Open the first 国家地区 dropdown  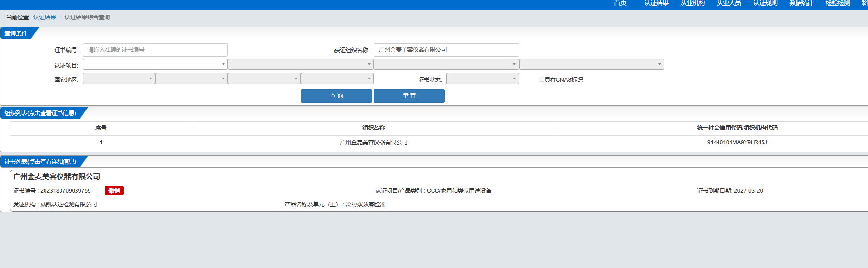click(119, 79)
